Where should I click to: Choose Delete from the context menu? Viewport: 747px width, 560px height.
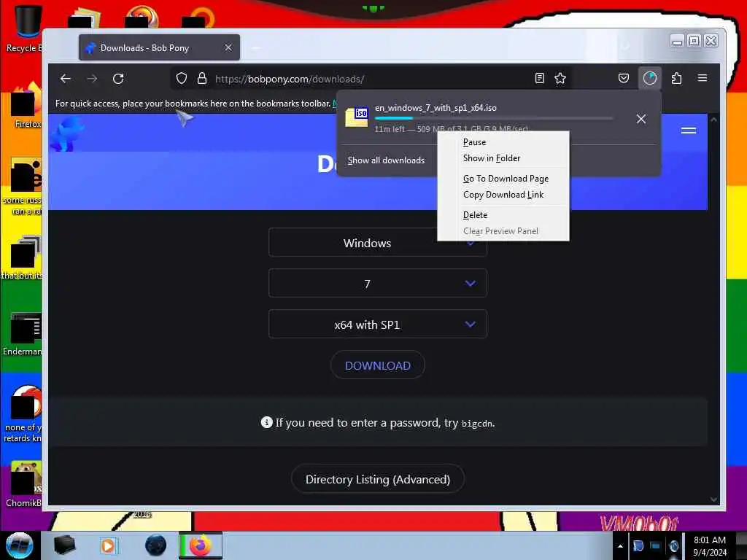503,215
